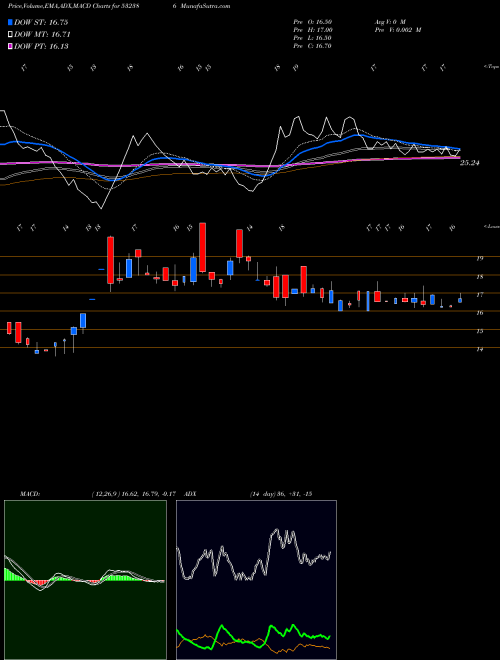This screenshot has width=500, height=660.
Task: Select the 'DOW PT: 16.13' legend text
Action: click(41, 46)
